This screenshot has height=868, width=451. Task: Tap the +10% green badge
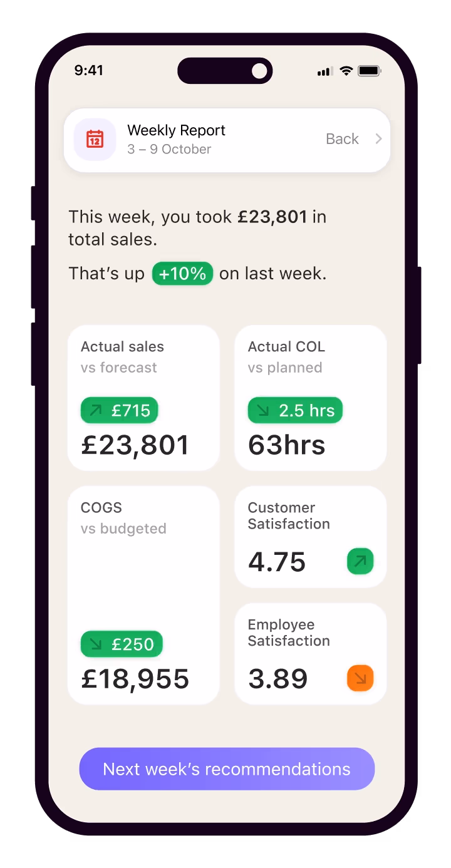pos(182,274)
